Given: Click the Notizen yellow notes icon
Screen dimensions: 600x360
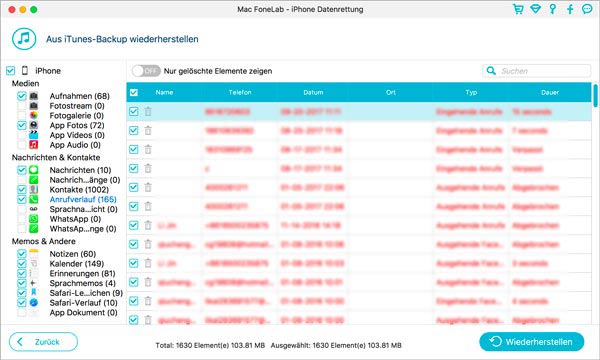Looking at the screenshot, I should [34, 254].
